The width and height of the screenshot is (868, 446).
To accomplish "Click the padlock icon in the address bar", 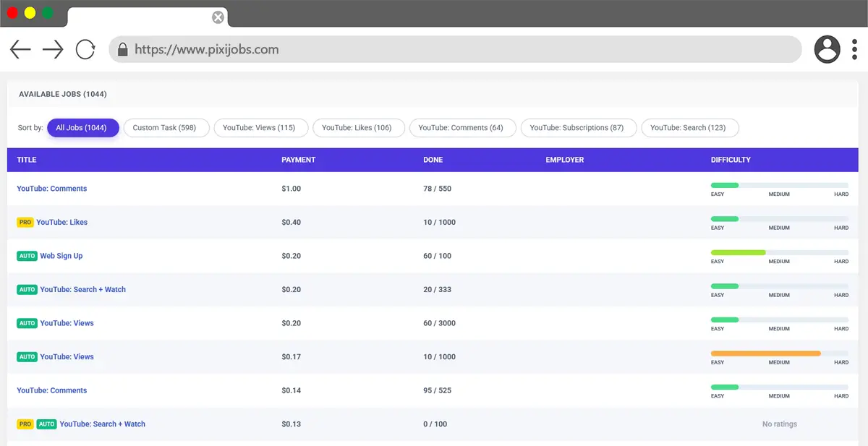I will (122, 49).
